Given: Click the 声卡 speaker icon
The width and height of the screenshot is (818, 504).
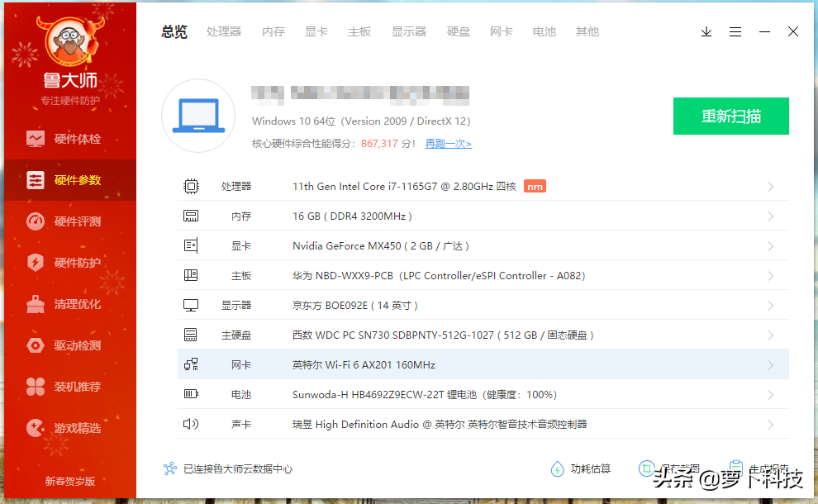Looking at the screenshot, I should (x=191, y=424).
